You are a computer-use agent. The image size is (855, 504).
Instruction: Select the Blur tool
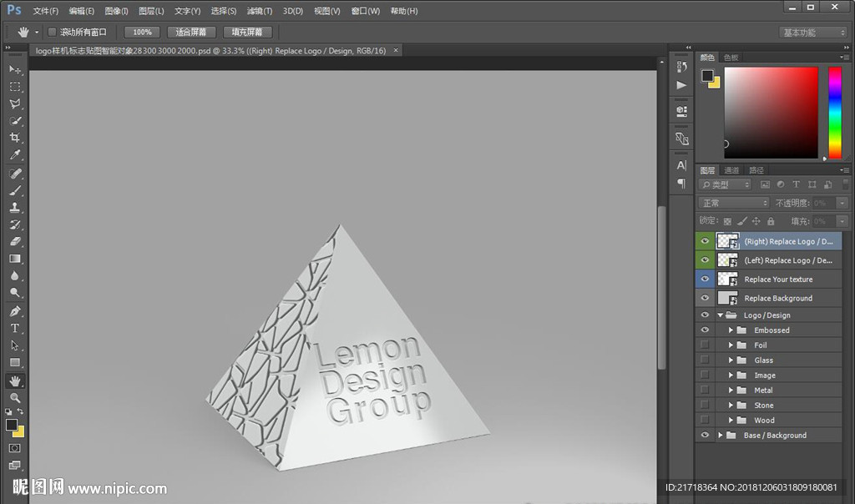tap(15, 275)
